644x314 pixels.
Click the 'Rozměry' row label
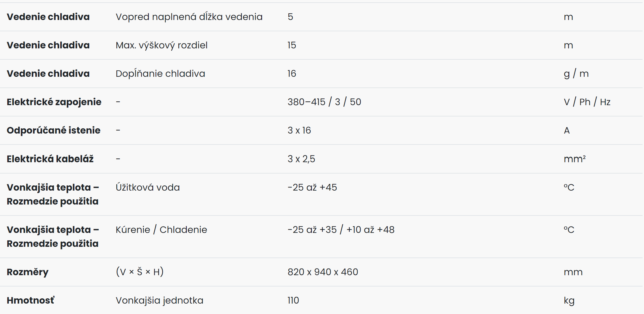28,272
